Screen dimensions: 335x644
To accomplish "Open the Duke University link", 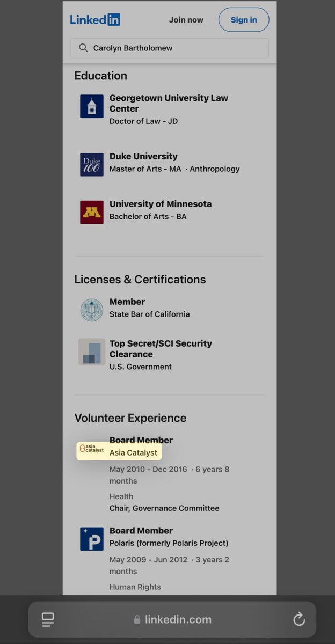I will tap(143, 156).
